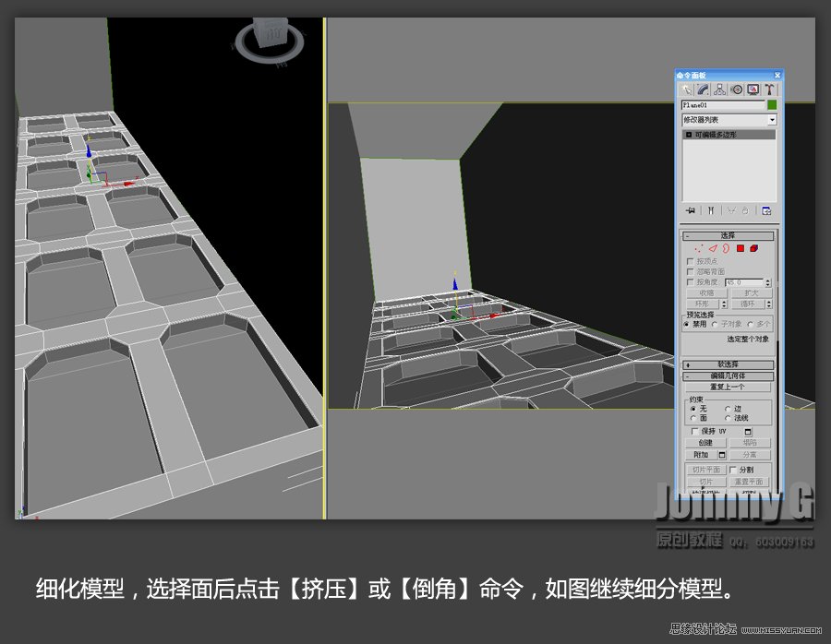This screenshot has width=831, height=644.
Task: Switch to the Display panel tab
Action: 752,89
